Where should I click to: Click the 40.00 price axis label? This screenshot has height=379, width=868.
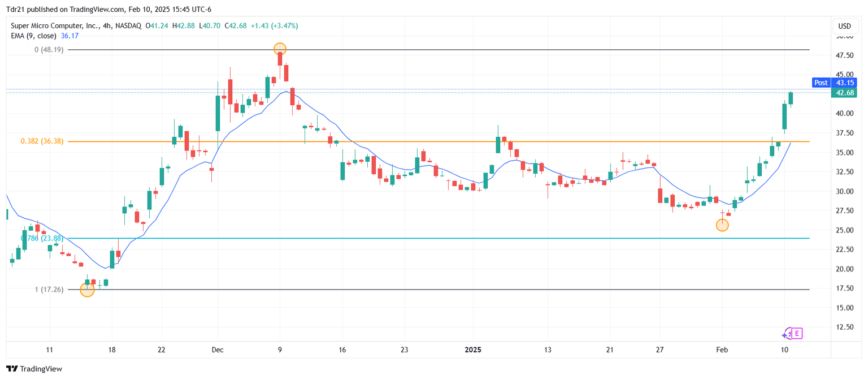point(845,114)
